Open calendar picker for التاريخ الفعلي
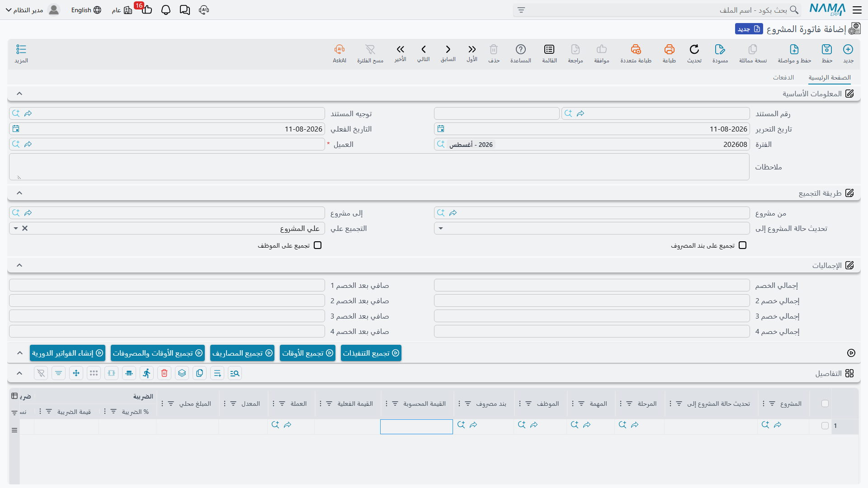The height and width of the screenshot is (488, 868). click(16, 129)
